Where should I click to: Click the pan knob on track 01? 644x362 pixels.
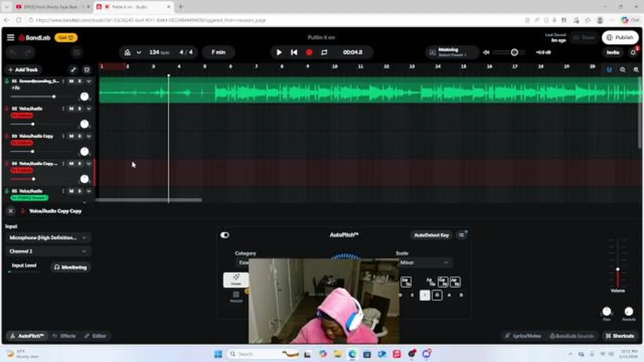click(x=84, y=97)
